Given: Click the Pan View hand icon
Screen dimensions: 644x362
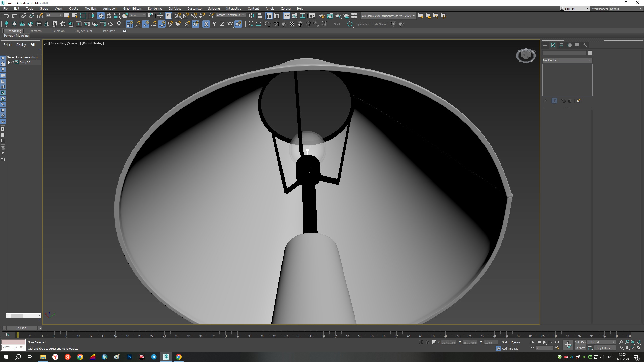Looking at the screenshot, I should (x=627, y=348).
